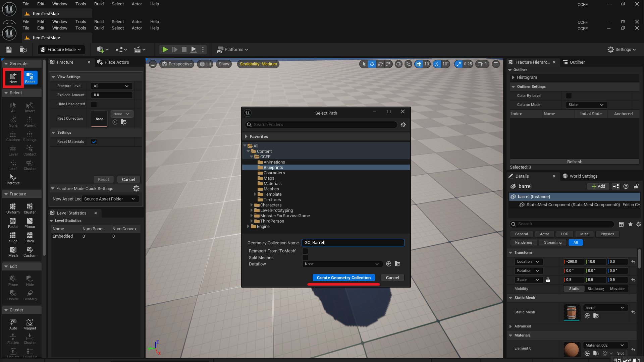Viewport: 644px width, 362px height.
Task: Click Create Geometry Collection button
Action: [x=343, y=278]
